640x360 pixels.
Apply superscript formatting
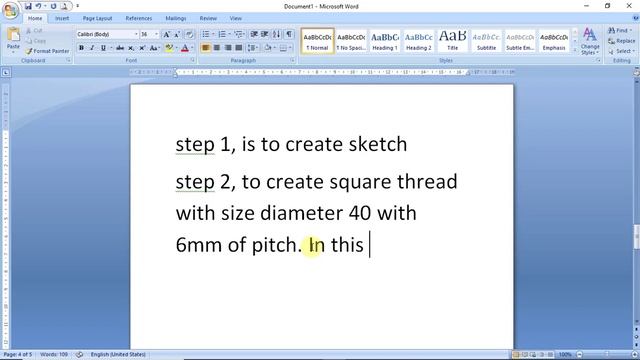click(142, 48)
